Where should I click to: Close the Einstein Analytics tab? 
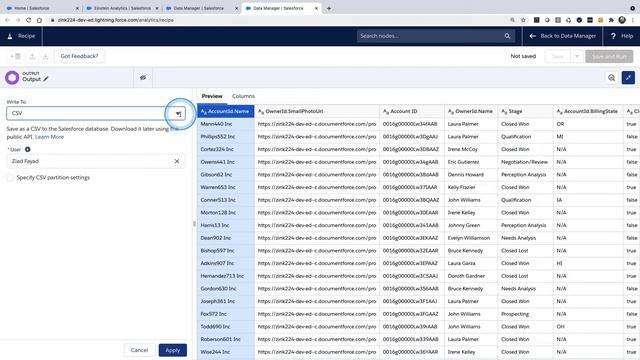(x=157, y=8)
